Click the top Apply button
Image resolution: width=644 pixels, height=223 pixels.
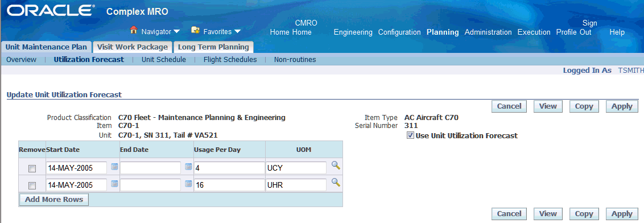[622, 106]
